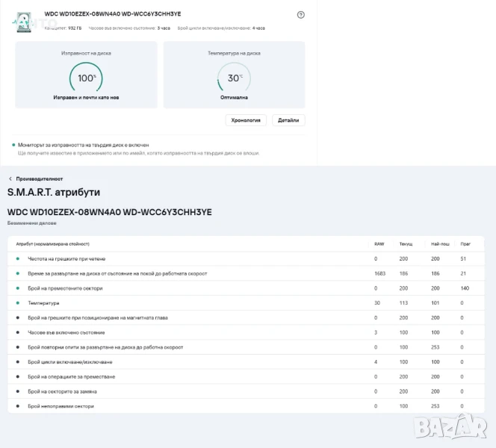This screenshot has height=448, width=496.
Task: Click the Текущ column header
Action: click(x=406, y=244)
